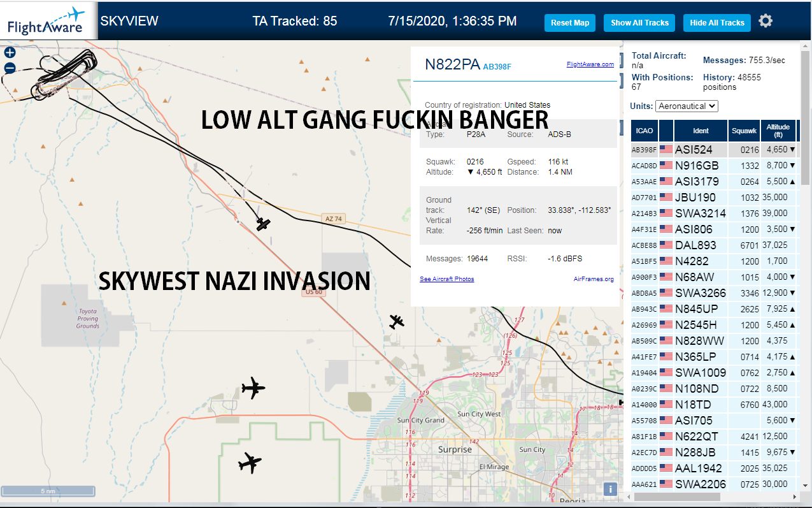
Task: Select the N2545H aircraft row
Action: click(714, 325)
